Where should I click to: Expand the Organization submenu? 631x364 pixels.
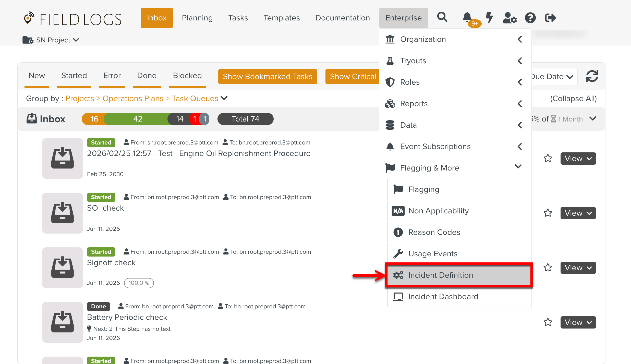455,39
